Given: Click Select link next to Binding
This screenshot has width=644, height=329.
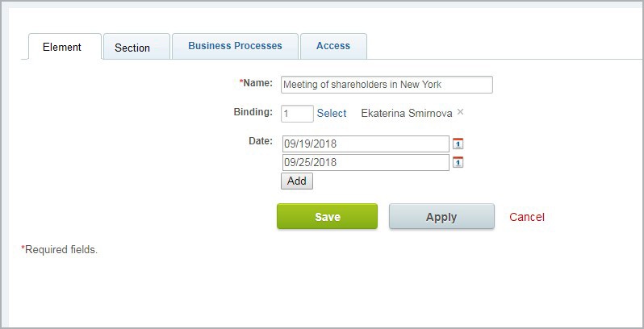Looking at the screenshot, I should pyautogui.click(x=332, y=113).
